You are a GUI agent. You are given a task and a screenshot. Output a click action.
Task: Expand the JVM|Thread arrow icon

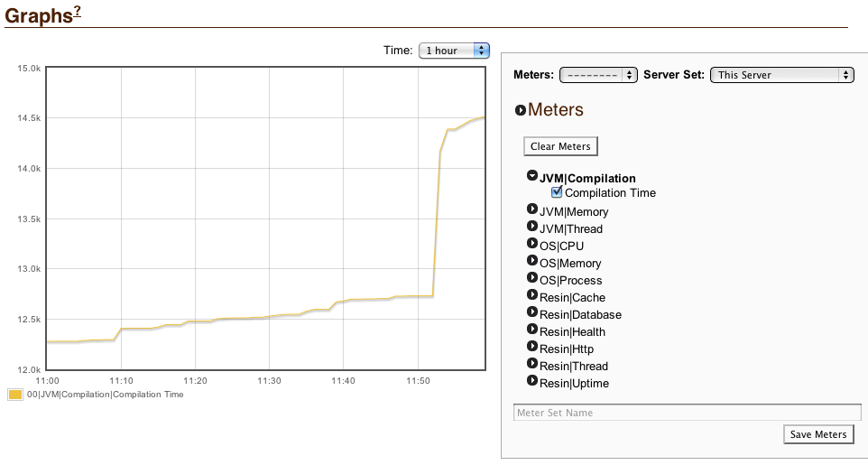pos(532,228)
